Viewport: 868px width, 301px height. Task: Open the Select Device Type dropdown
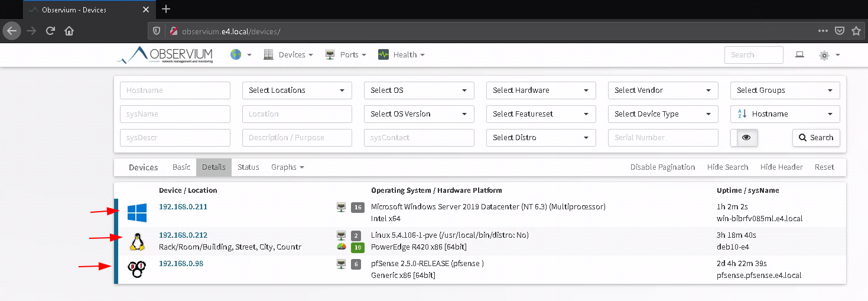(x=663, y=114)
